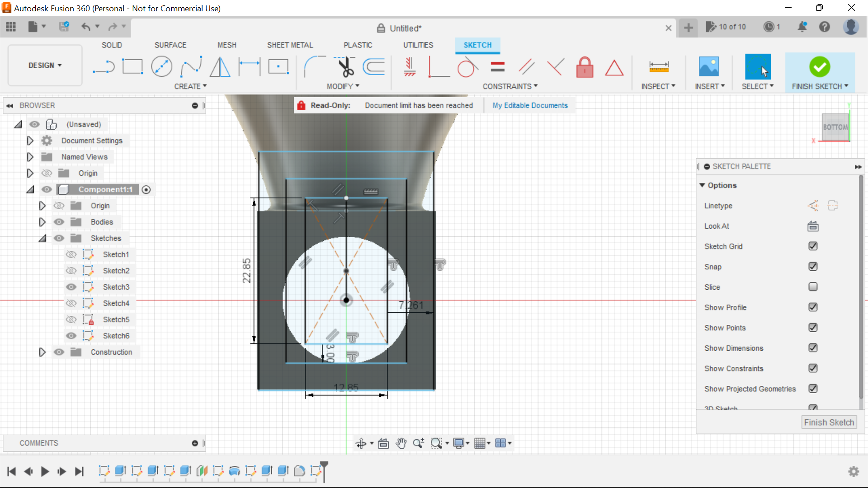Open the My Editable Documents link
The width and height of the screenshot is (868, 488).
[x=530, y=105]
